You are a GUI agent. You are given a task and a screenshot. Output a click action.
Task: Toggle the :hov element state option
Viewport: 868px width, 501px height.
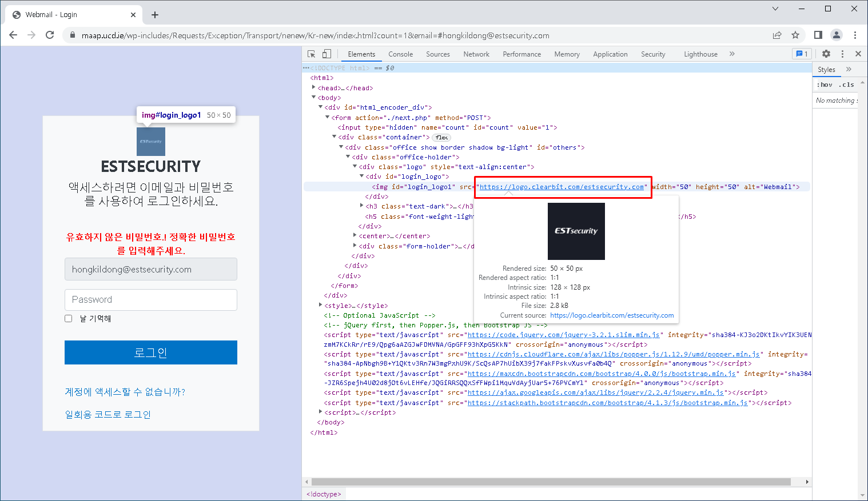point(825,85)
